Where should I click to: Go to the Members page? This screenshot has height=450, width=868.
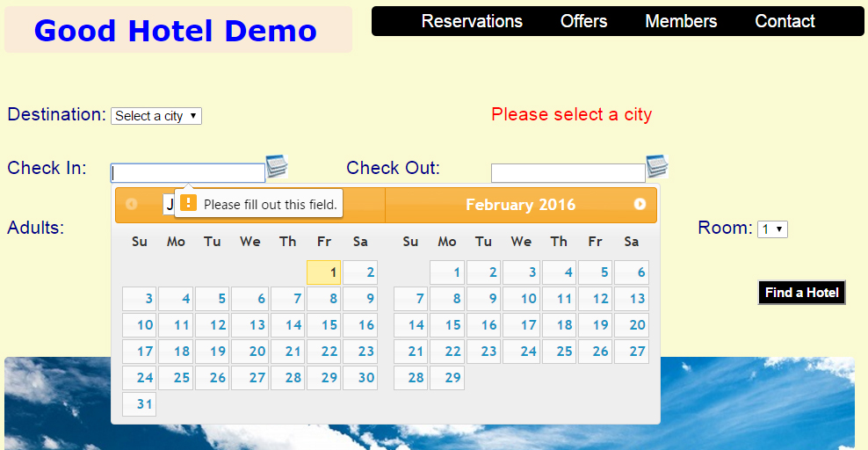pyautogui.click(x=681, y=21)
